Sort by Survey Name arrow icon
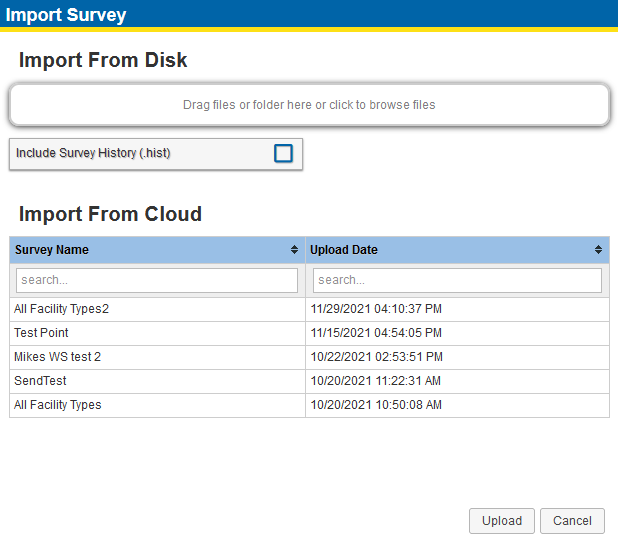Image resolution: width=618 pixels, height=546 pixels. [294, 250]
